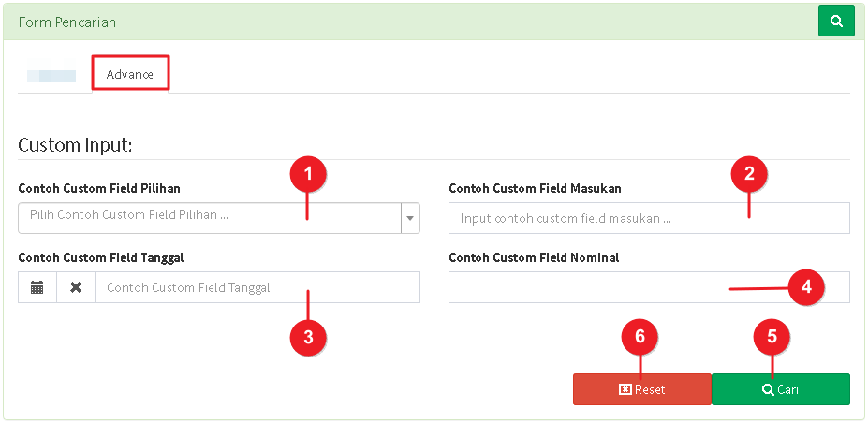Open the calendar icon of the Tanggal field
The width and height of the screenshot is (868, 422).
[x=37, y=287]
